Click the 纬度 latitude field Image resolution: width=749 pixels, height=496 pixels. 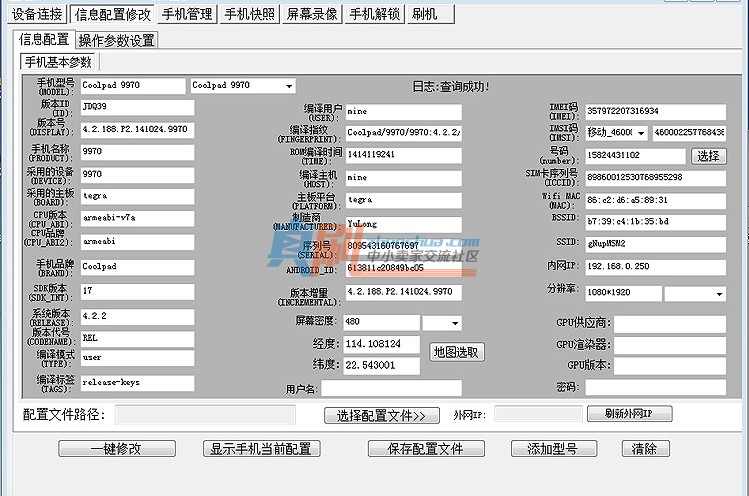(x=382, y=366)
